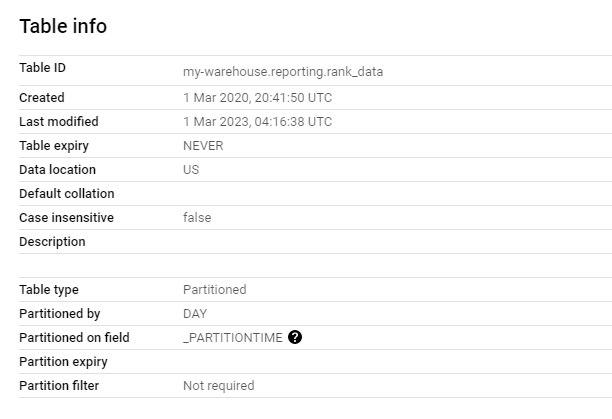Image resolution: width=612 pixels, height=419 pixels.
Task: Click the Created timestamp value
Action: click(258, 98)
